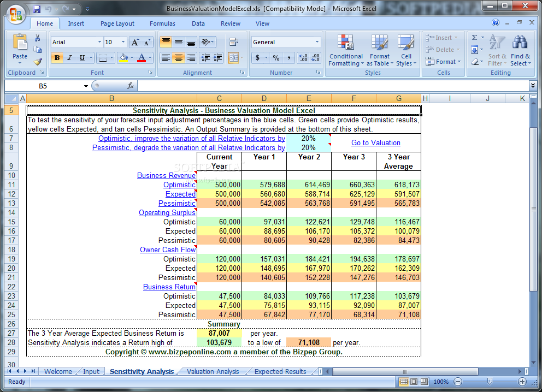Decrease indent in Alignment group

pos(205,58)
